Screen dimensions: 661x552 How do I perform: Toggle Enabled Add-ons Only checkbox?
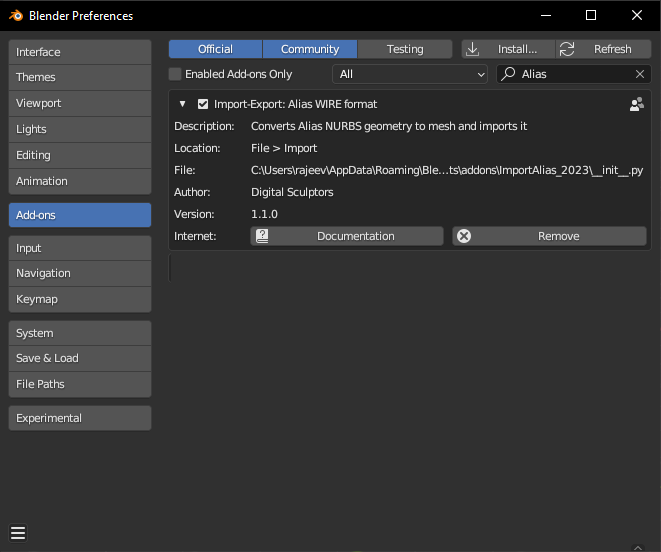click(176, 74)
